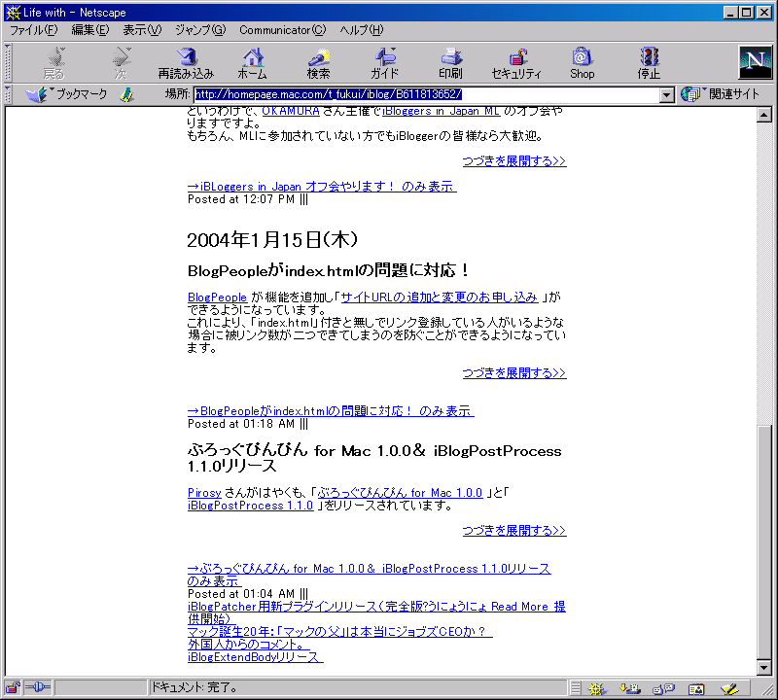Open the OKAMURA link
The image size is (778, 700).
click(291, 111)
